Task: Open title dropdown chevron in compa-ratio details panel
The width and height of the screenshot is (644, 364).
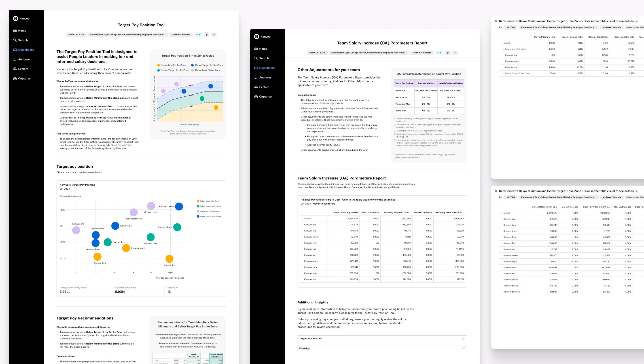Action: 636,21
